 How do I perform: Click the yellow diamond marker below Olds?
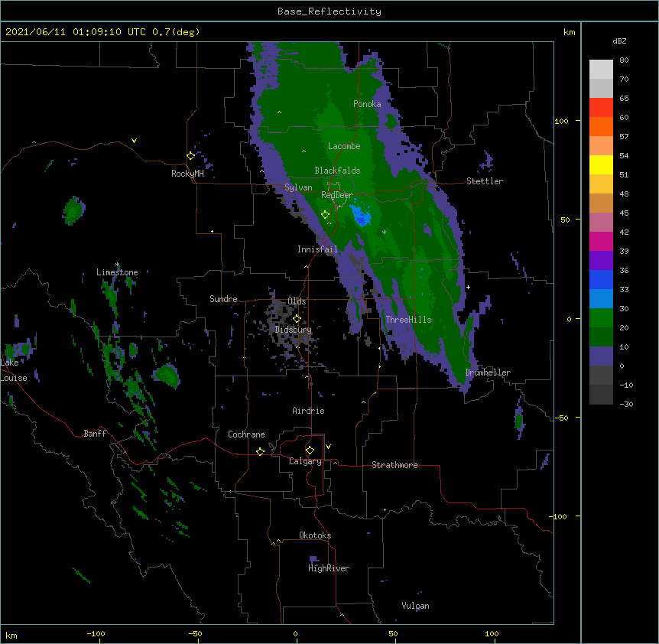(297, 319)
